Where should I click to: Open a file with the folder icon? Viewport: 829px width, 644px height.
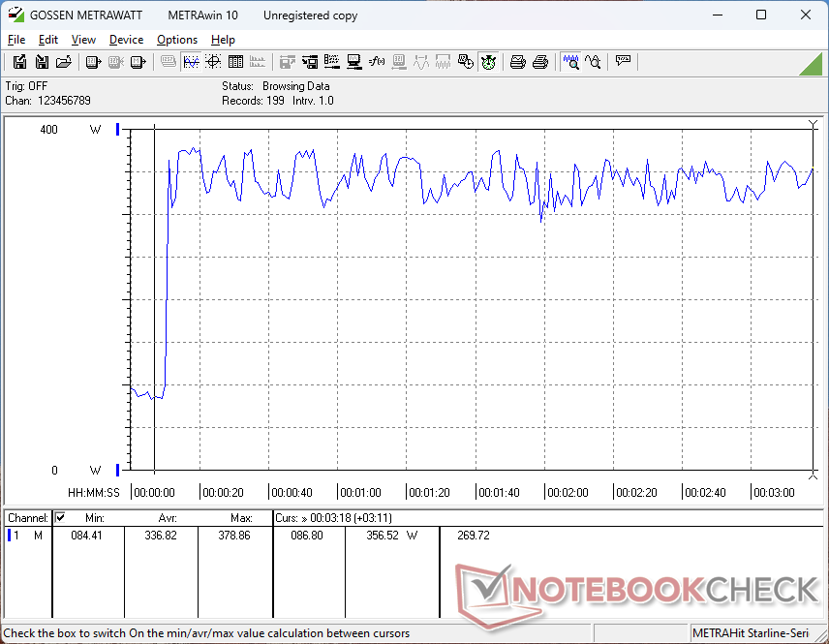tap(64, 62)
